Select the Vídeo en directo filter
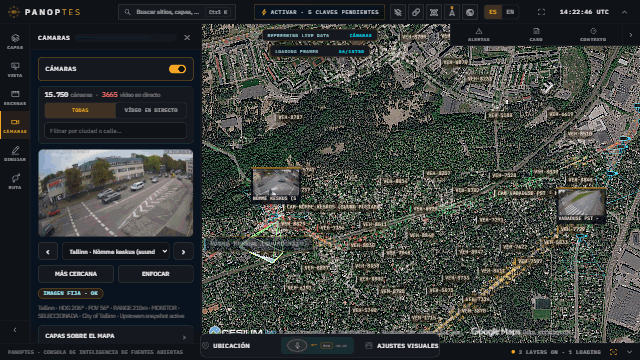 [151, 110]
